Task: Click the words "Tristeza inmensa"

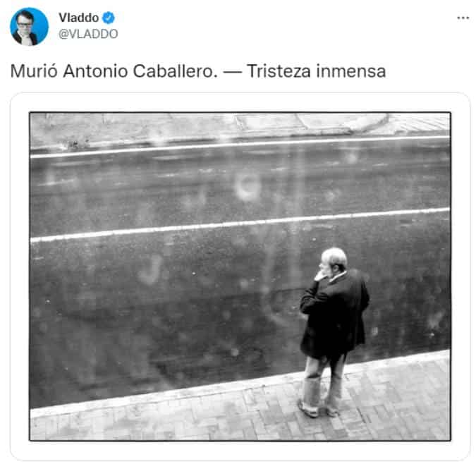Action: pyautogui.click(x=317, y=71)
